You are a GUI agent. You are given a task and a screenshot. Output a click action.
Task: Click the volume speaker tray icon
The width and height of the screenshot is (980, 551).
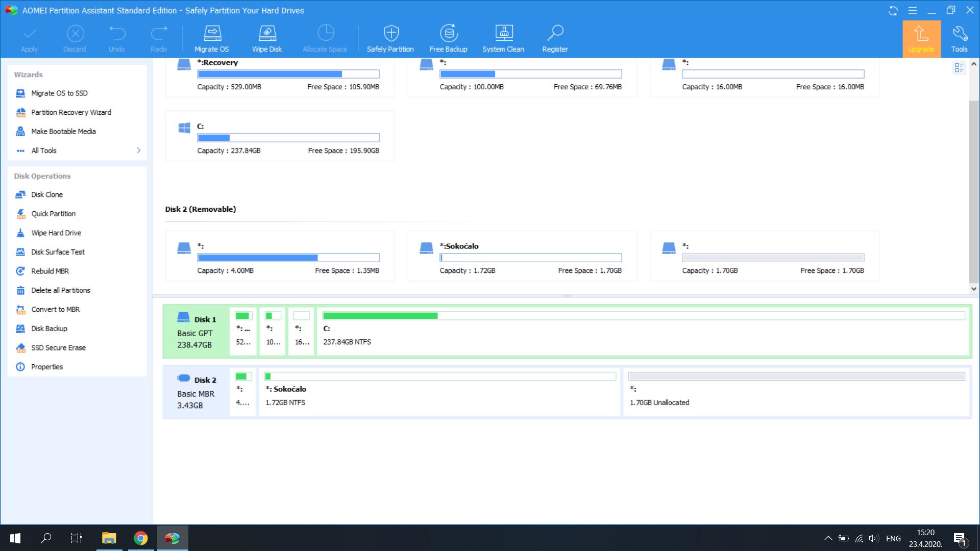tap(874, 538)
